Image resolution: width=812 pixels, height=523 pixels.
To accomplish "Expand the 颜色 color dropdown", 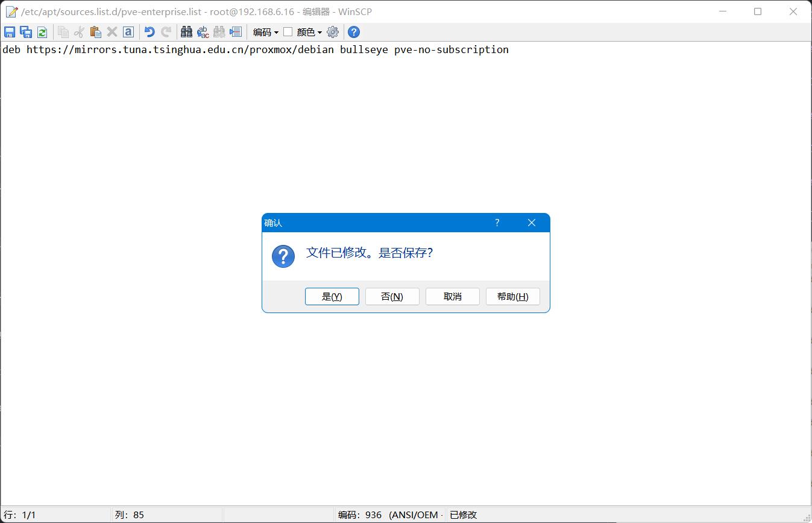I will [x=309, y=32].
